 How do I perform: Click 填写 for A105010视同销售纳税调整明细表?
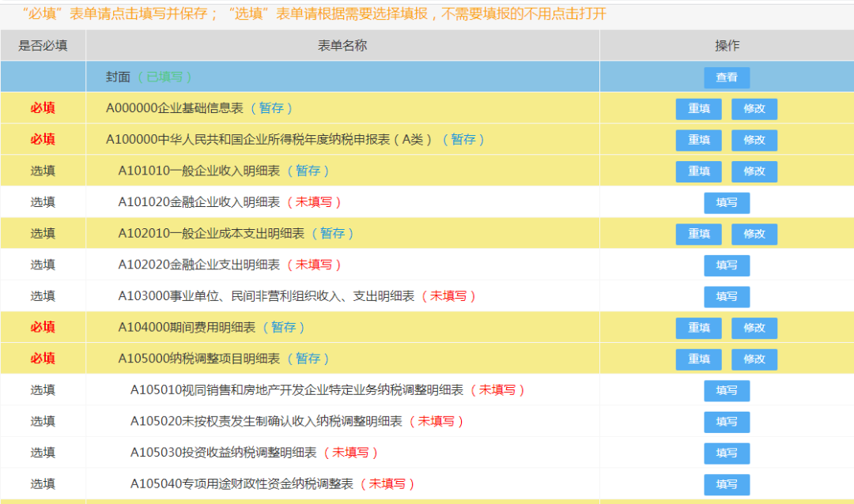(x=727, y=390)
